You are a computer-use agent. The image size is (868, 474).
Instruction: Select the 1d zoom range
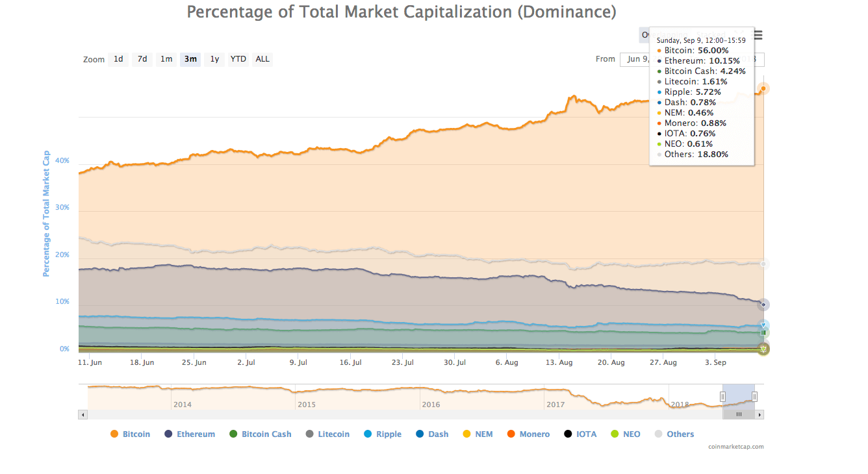pos(118,59)
